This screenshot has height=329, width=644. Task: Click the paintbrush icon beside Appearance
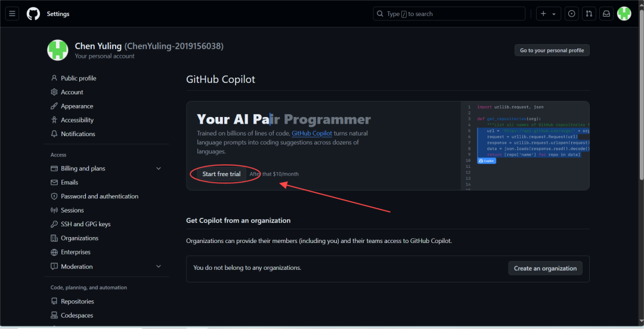pyautogui.click(x=54, y=106)
